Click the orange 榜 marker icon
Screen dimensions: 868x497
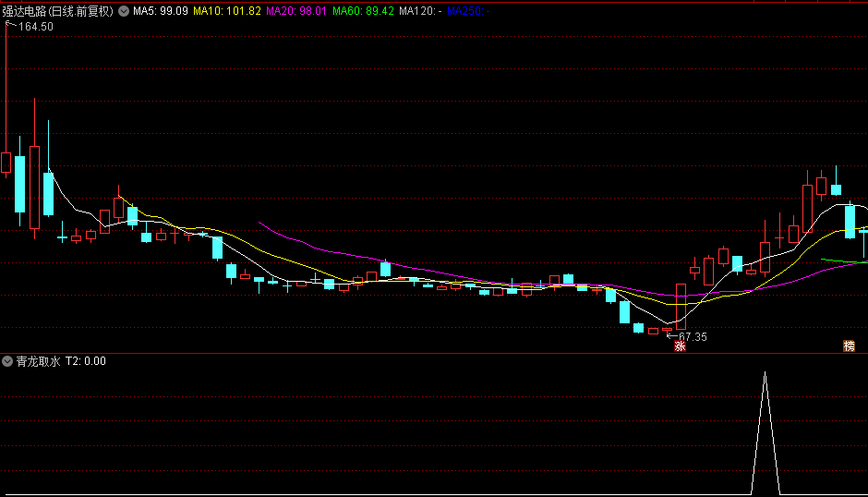[850, 346]
